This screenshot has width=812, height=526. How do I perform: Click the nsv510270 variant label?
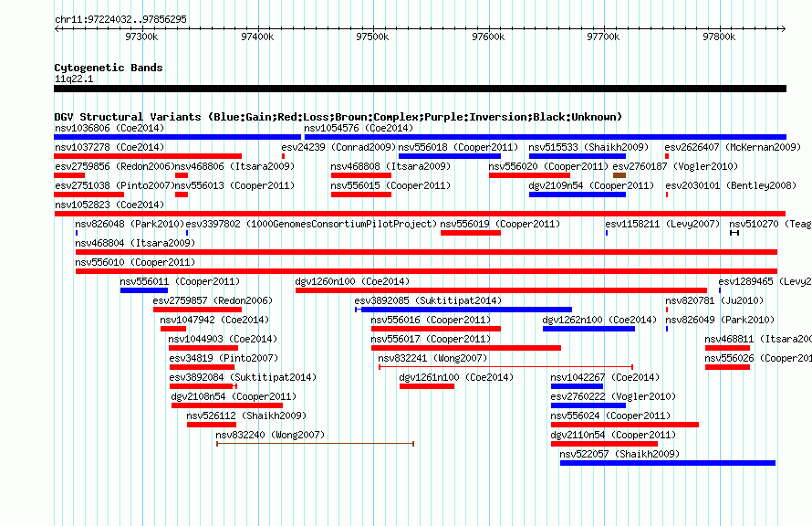(x=770, y=224)
